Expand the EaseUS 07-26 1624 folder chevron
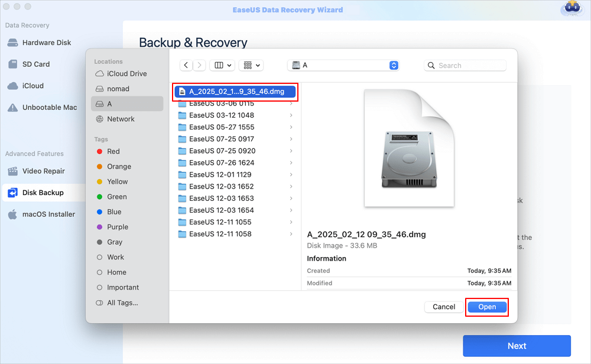 pyautogui.click(x=291, y=162)
